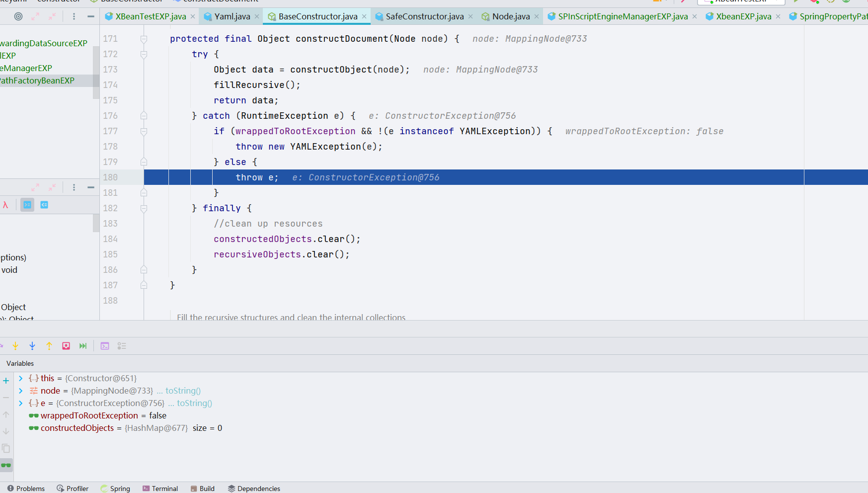868x493 pixels.
Task: Click the Step Out arrow icon
Action: pos(49,346)
